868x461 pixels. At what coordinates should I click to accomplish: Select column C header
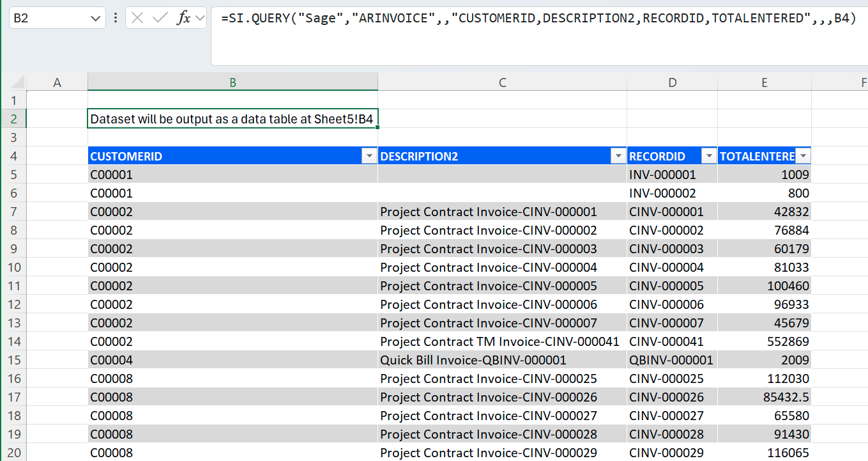point(502,82)
